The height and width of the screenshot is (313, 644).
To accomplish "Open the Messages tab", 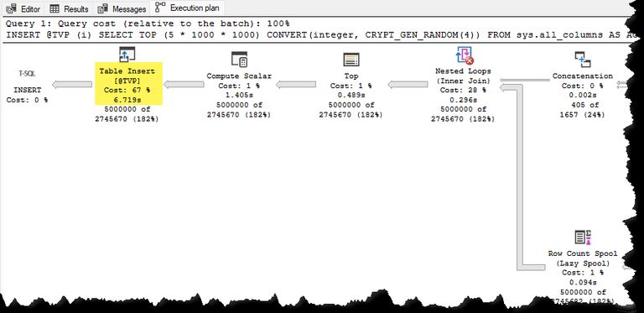I will tap(122, 8).
